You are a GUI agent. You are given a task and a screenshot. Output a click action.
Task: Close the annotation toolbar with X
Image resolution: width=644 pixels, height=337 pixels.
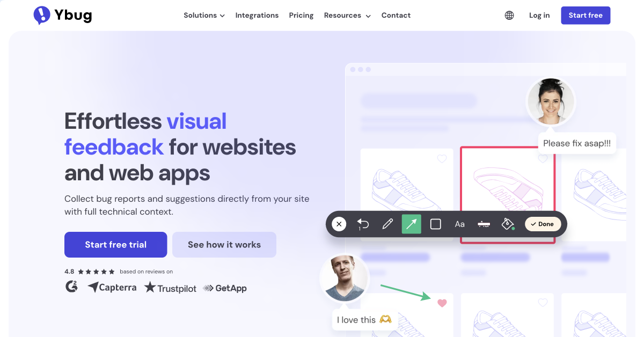(x=339, y=224)
